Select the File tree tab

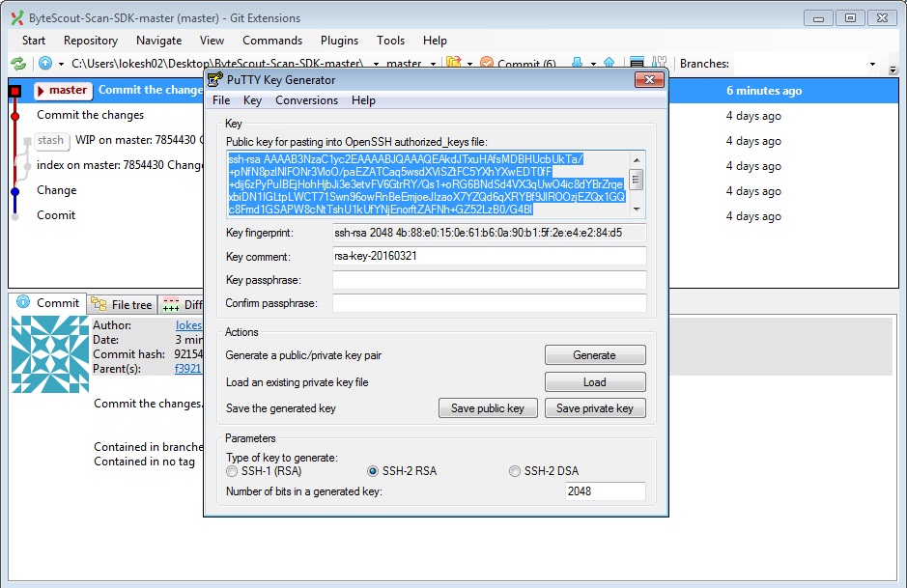coord(123,305)
